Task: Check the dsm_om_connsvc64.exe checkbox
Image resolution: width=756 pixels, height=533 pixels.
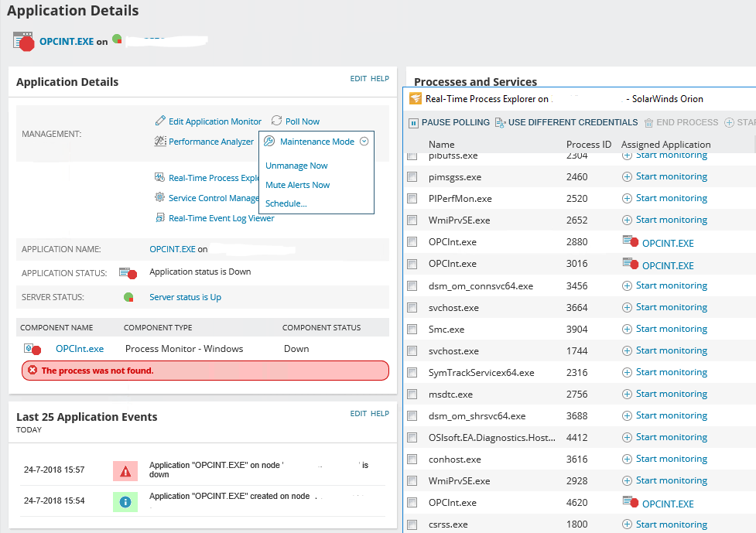Action: [412, 285]
